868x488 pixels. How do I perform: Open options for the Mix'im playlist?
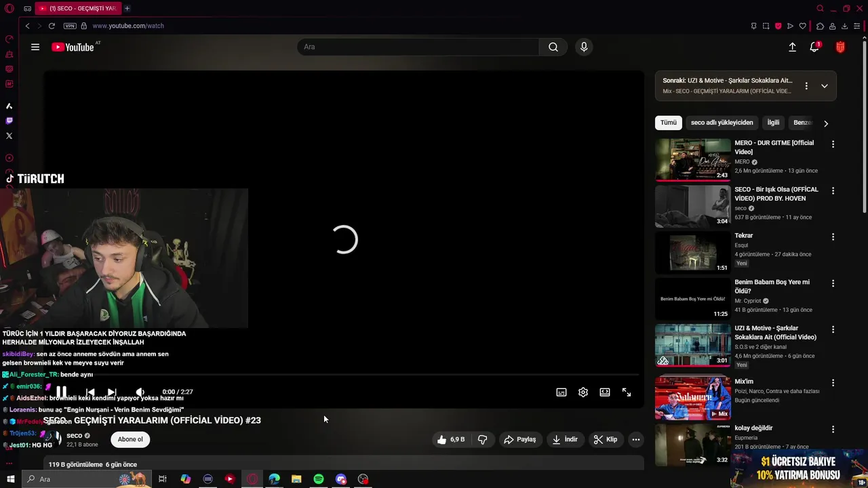pyautogui.click(x=833, y=382)
